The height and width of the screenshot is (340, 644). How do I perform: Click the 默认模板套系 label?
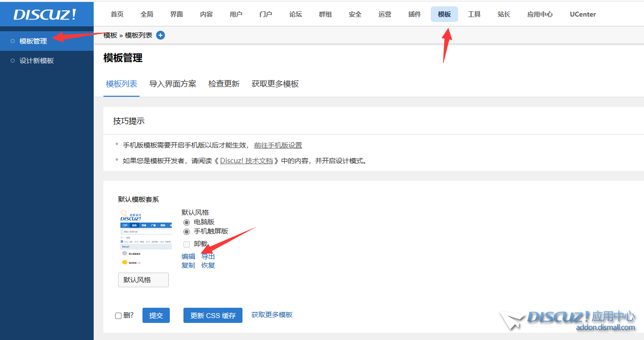pyautogui.click(x=139, y=199)
